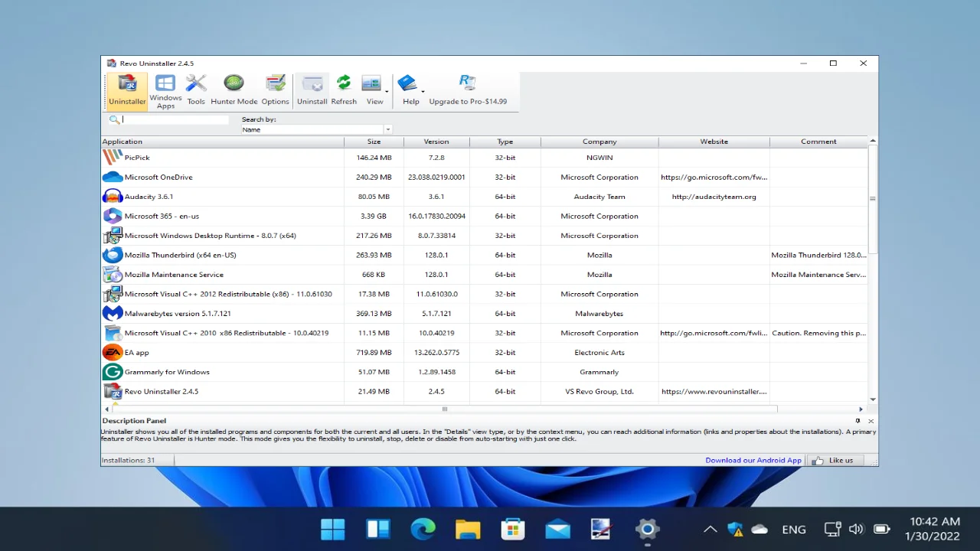The width and height of the screenshot is (980, 551).
Task: Pin the Description Panel
Action: (857, 421)
